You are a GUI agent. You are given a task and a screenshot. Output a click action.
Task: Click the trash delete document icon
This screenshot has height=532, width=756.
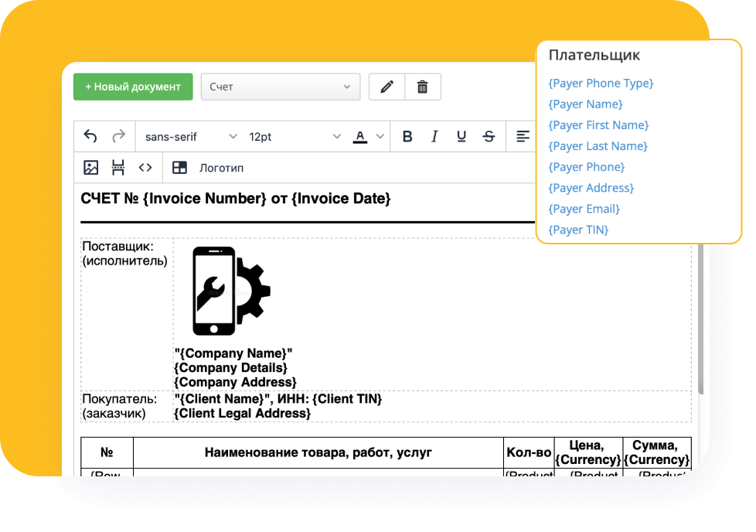[423, 87]
